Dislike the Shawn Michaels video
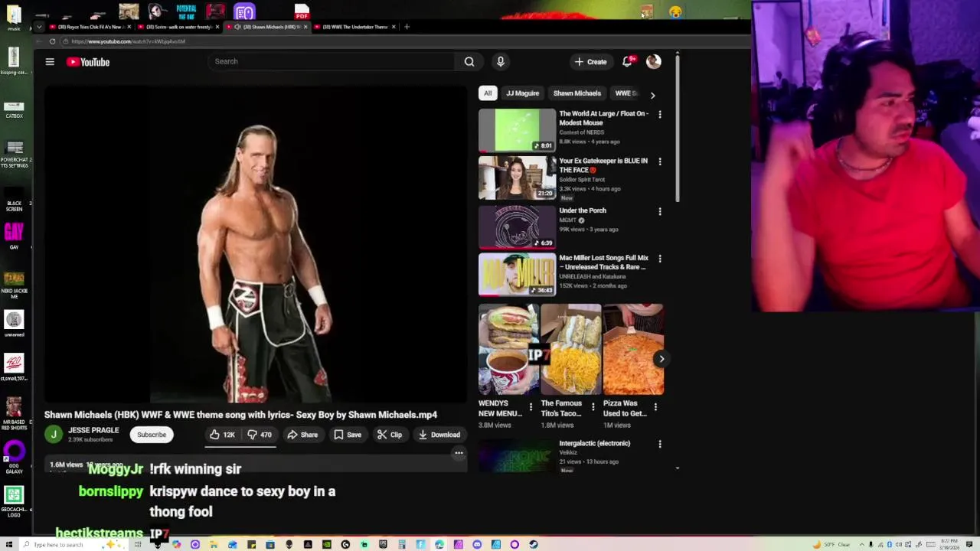 (x=259, y=435)
